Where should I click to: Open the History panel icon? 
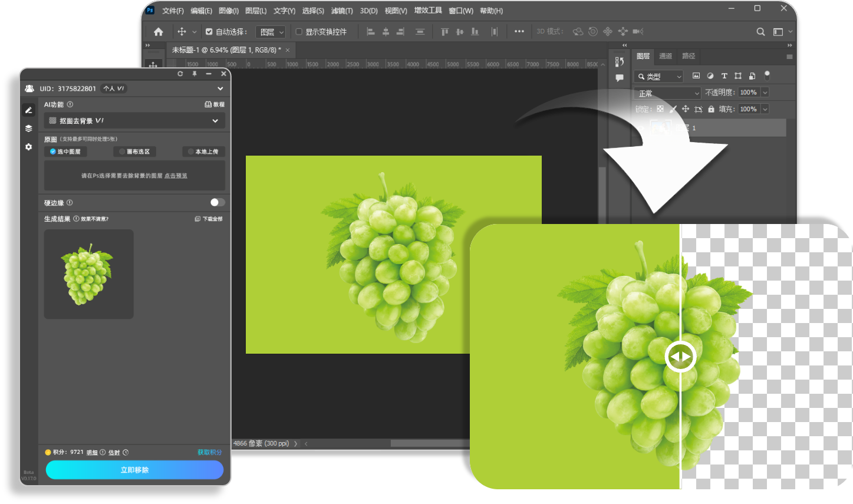(x=619, y=62)
